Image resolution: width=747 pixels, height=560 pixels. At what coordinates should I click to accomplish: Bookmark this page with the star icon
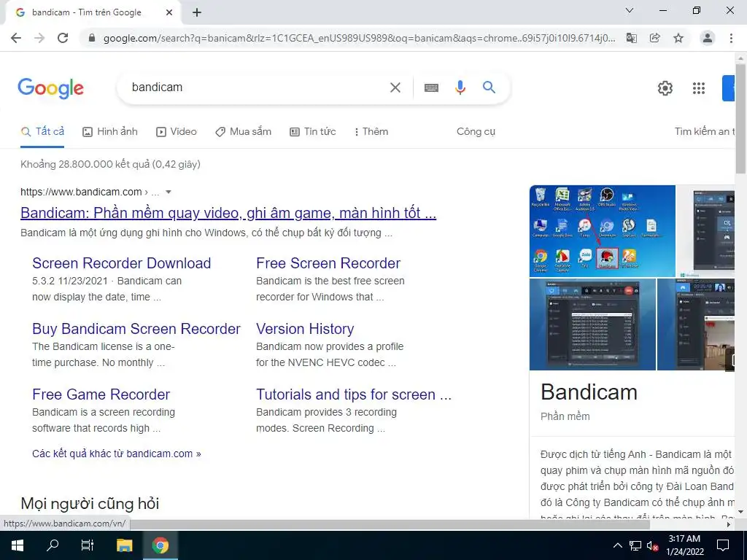pos(678,38)
